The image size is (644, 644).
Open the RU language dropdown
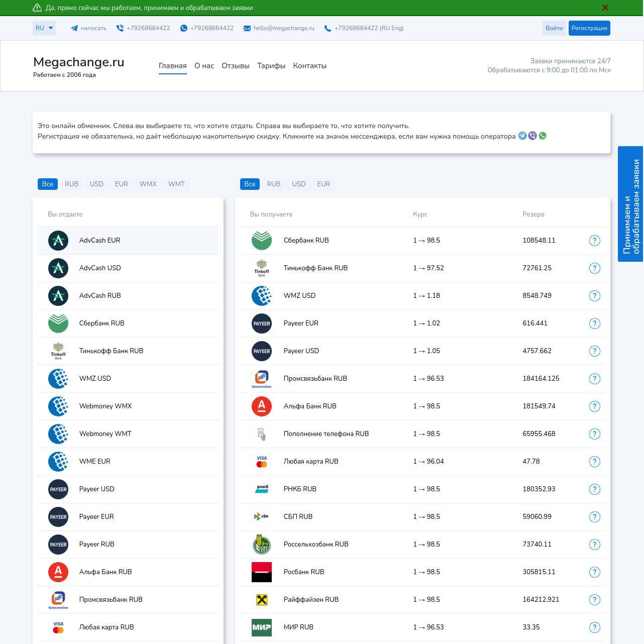coord(44,28)
